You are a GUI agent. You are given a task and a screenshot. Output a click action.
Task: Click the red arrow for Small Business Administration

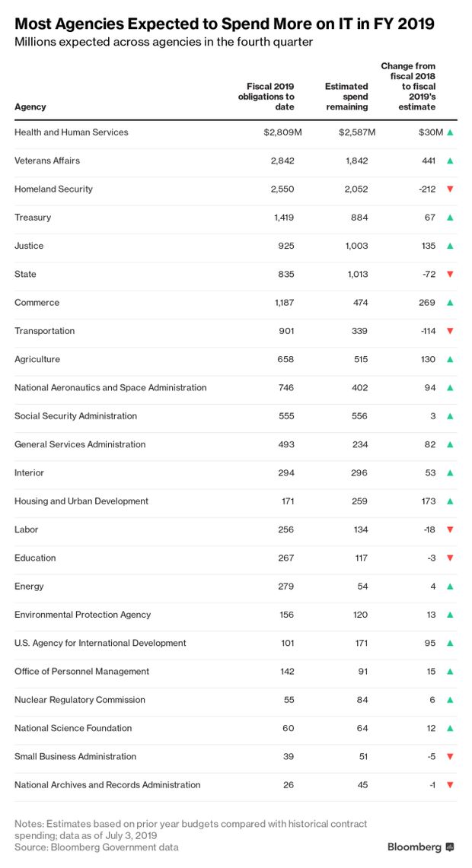[450, 757]
